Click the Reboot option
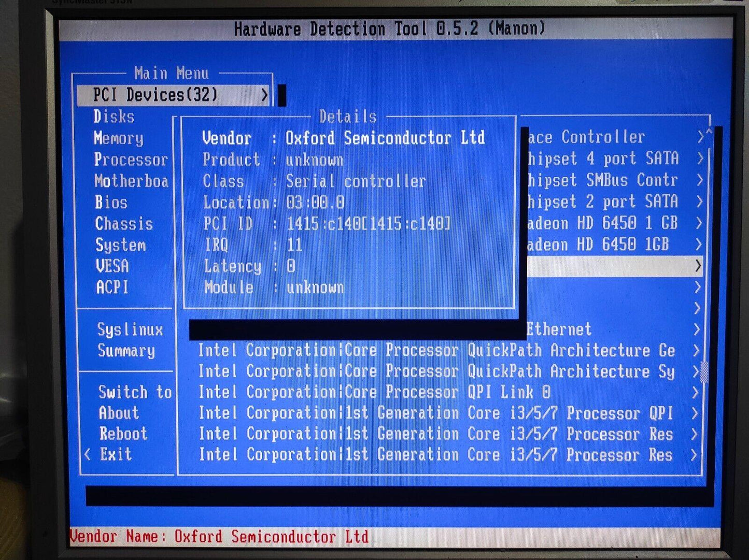Viewport: 749px width, 560px height. pyautogui.click(x=124, y=434)
